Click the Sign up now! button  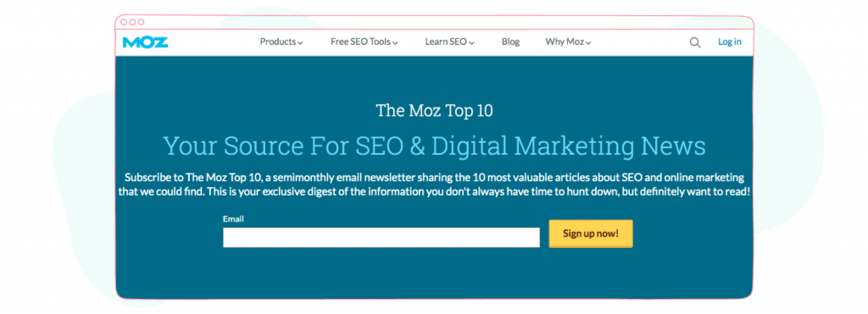591,234
